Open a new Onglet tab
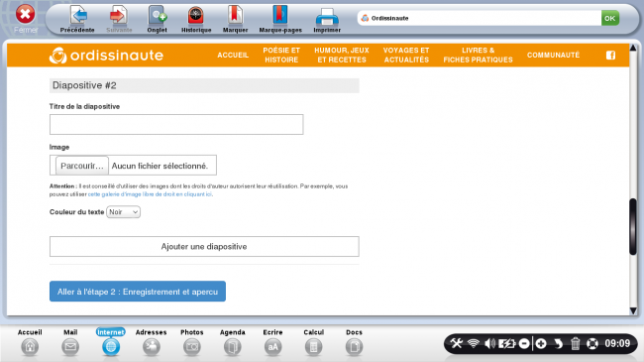The image size is (644, 362). tap(157, 16)
